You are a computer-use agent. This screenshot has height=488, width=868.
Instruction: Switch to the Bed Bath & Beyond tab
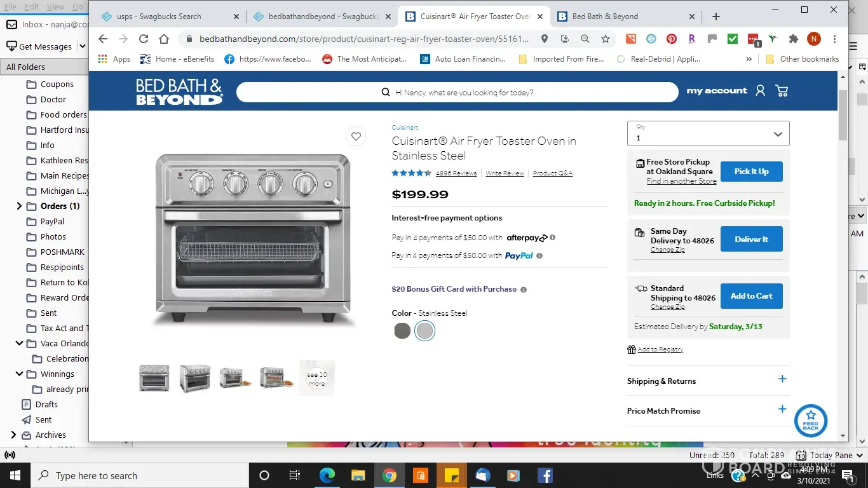626,17
